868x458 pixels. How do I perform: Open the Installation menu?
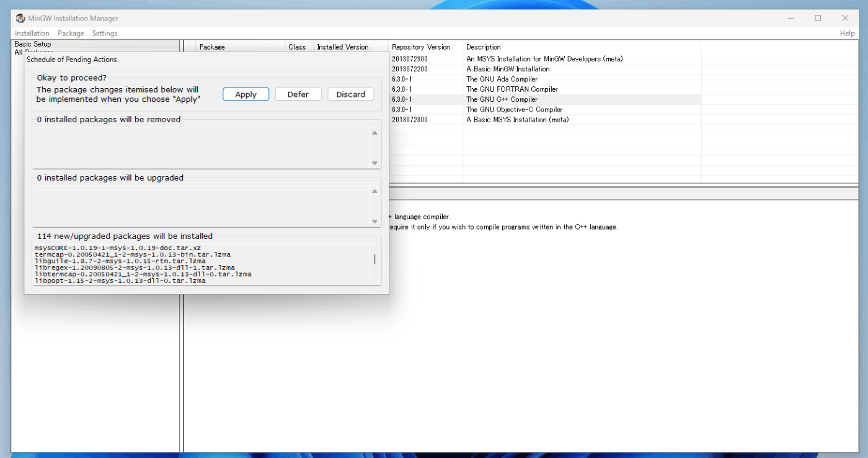coord(32,34)
